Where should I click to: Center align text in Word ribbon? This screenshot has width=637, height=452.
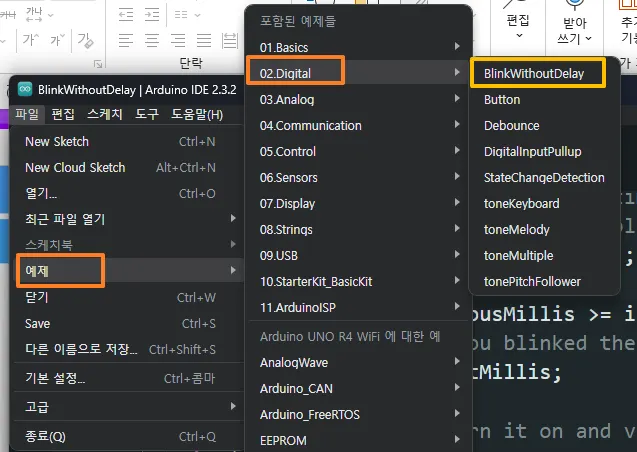click(152, 41)
